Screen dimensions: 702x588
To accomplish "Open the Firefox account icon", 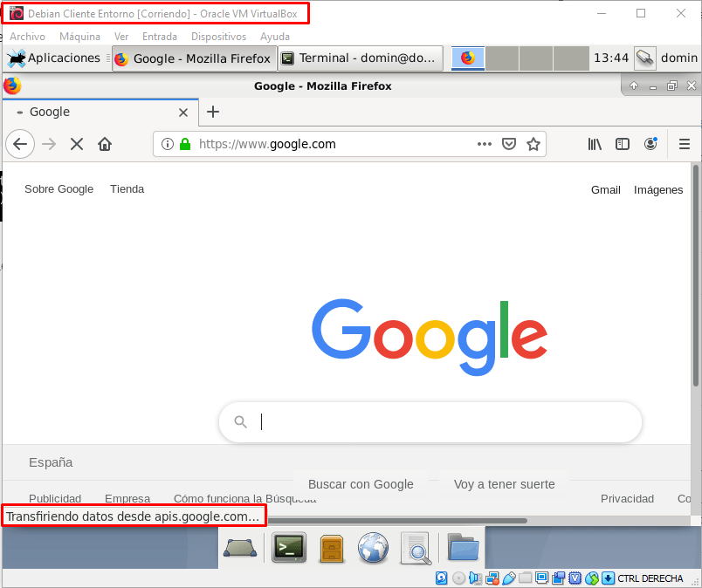I will (x=650, y=145).
